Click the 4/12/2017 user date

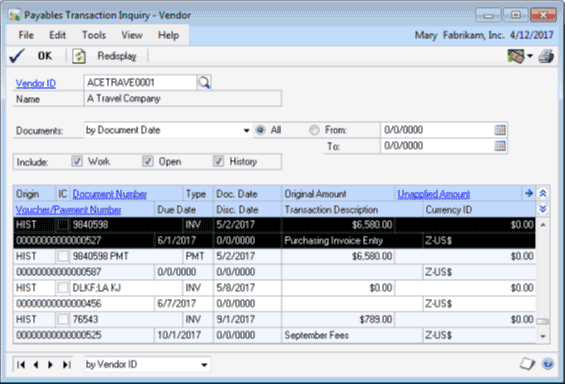pos(531,35)
